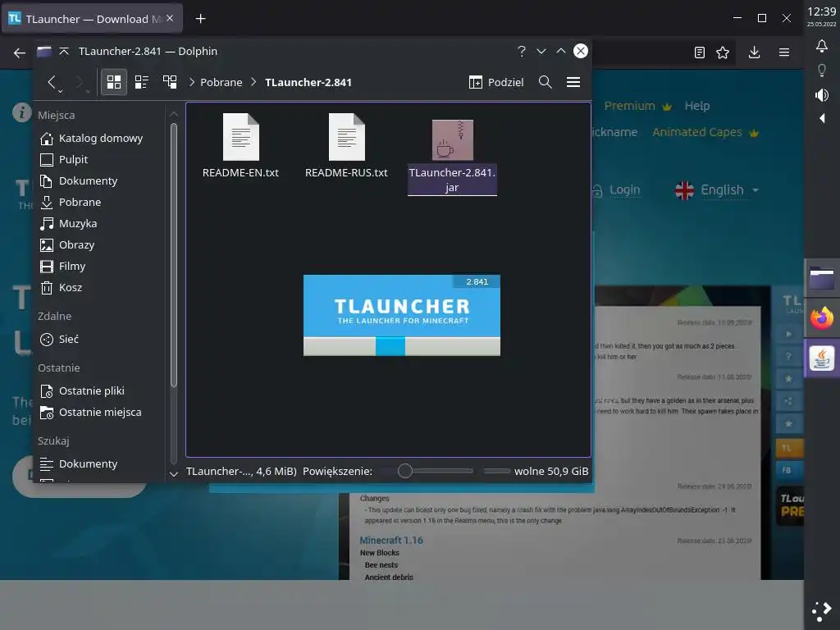Switch Dolphin to details tree view
The image size is (840, 630).
(170, 82)
